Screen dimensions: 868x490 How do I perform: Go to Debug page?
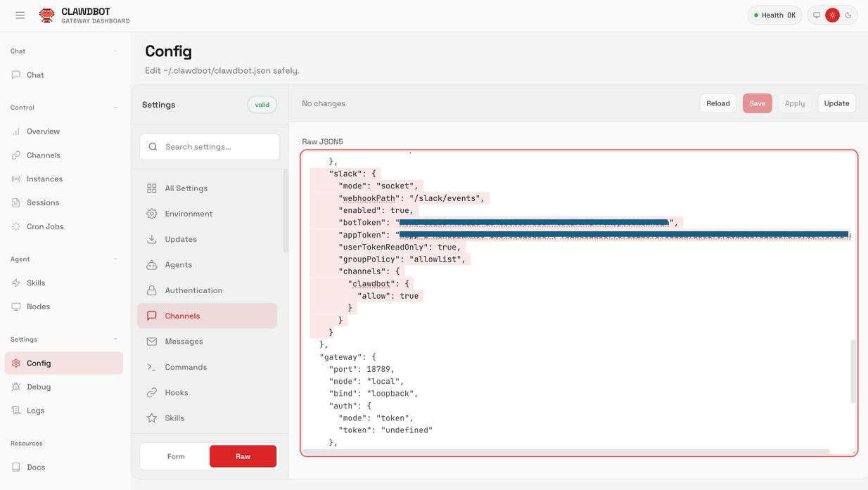(39, 387)
